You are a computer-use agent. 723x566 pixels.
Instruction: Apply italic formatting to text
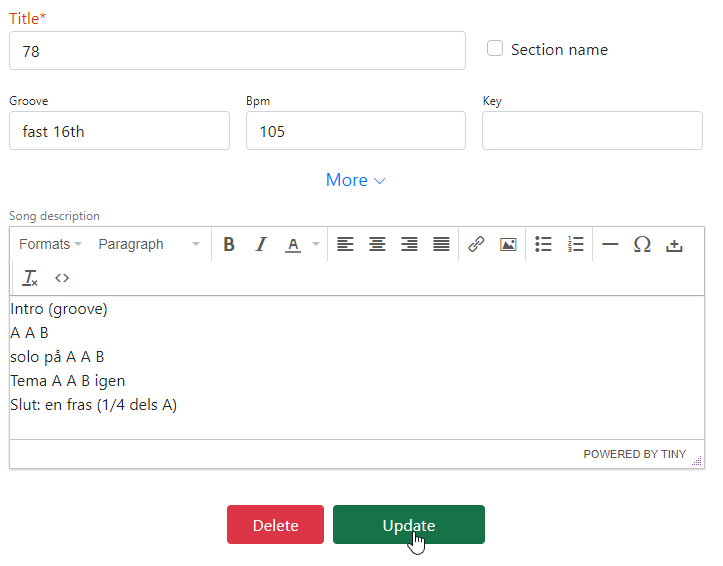click(261, 244)
